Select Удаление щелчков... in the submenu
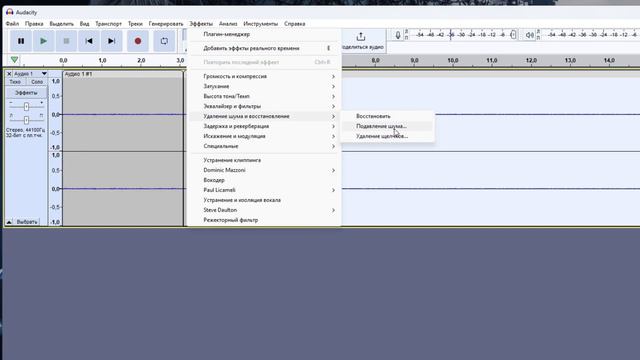The image size is (640, 360). point(388,136)
